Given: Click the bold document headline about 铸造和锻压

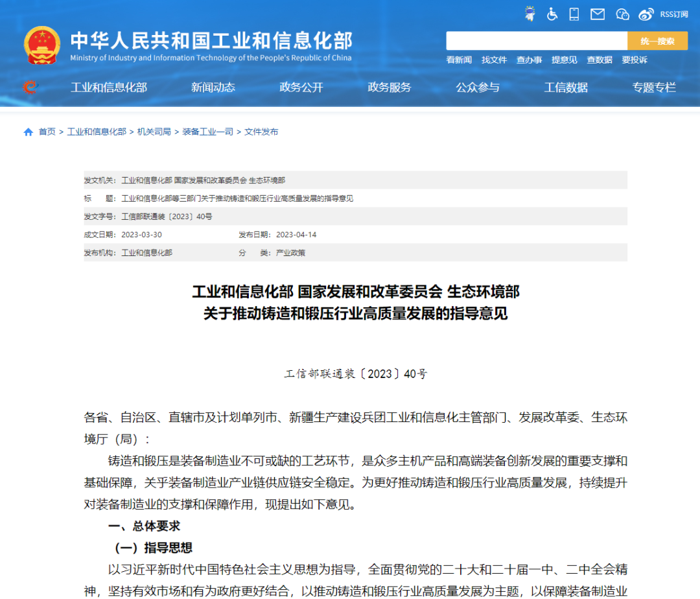Looking at the screenshot, I should 356,303.
